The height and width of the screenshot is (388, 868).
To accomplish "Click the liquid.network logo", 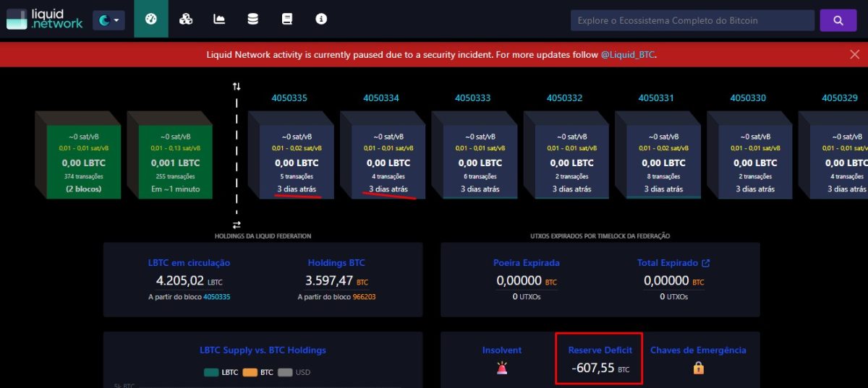I will click(45, 20).
